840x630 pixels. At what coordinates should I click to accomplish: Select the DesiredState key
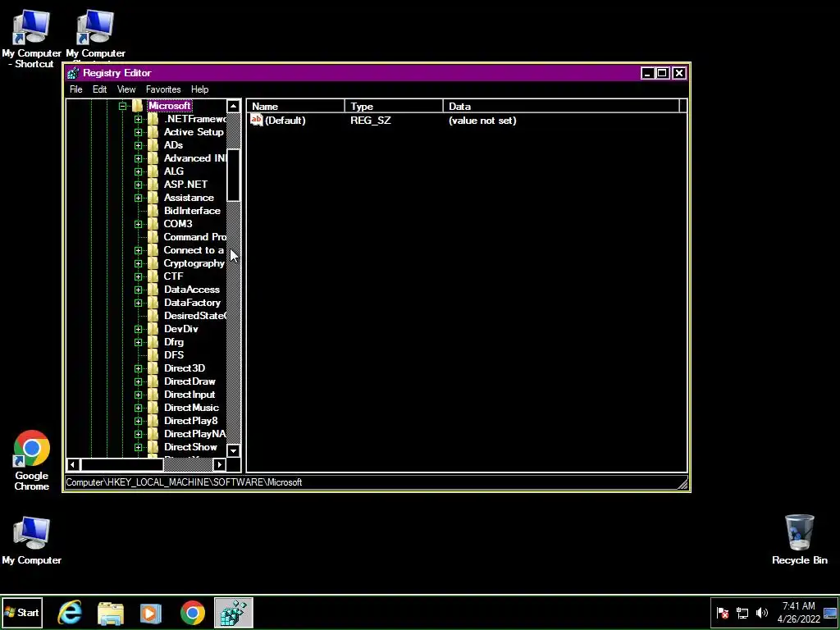(195, 316)
